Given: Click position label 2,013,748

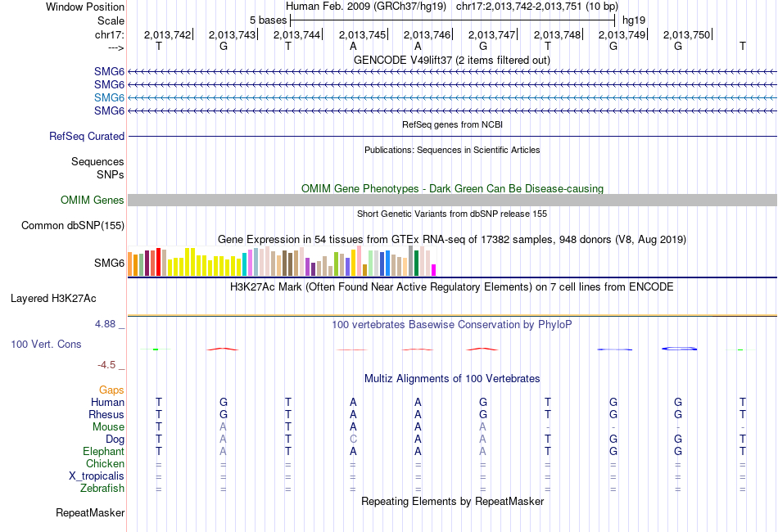Looking at the screenshot, I should click(x=557, y=34).
